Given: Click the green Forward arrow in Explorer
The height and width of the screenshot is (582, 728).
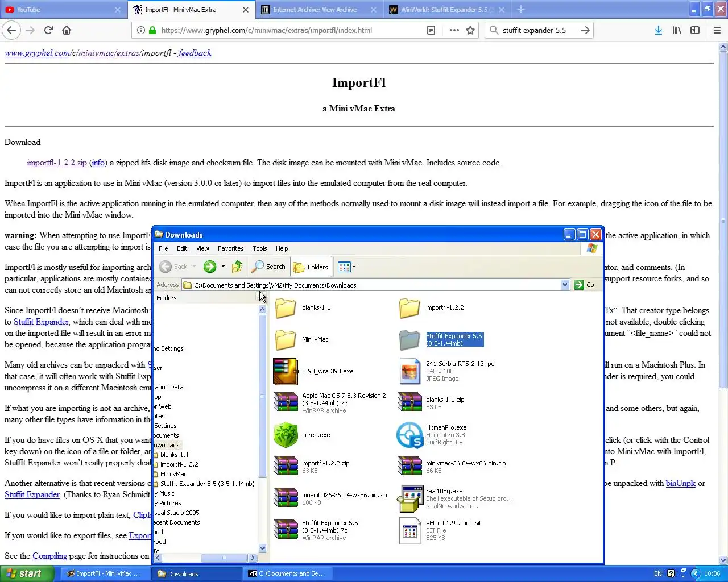Looking at the screenshot, I should click(x=210, y=267).
